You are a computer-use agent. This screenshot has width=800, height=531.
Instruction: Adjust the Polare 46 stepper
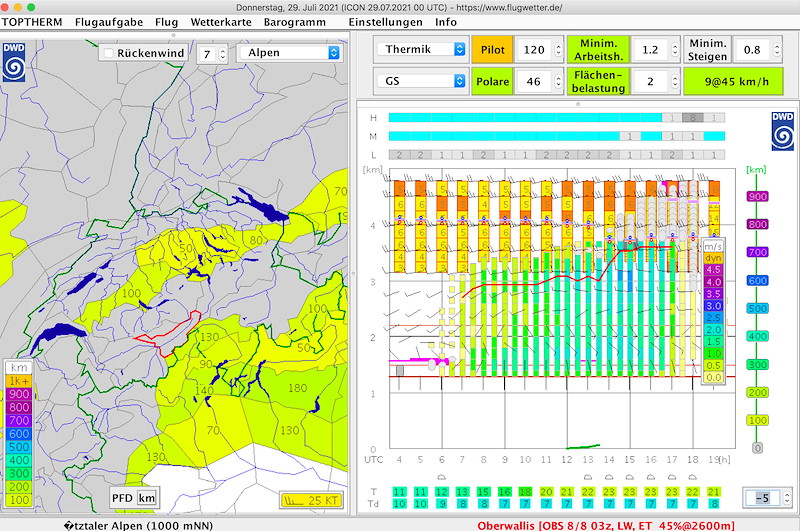[558, 81]
